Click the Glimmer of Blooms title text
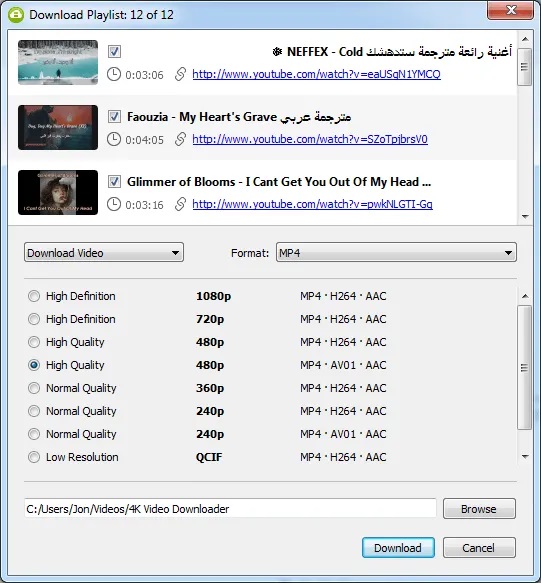The height and width of the screenshot is (583, 541). pyautogui.click(x=279, y=182)
